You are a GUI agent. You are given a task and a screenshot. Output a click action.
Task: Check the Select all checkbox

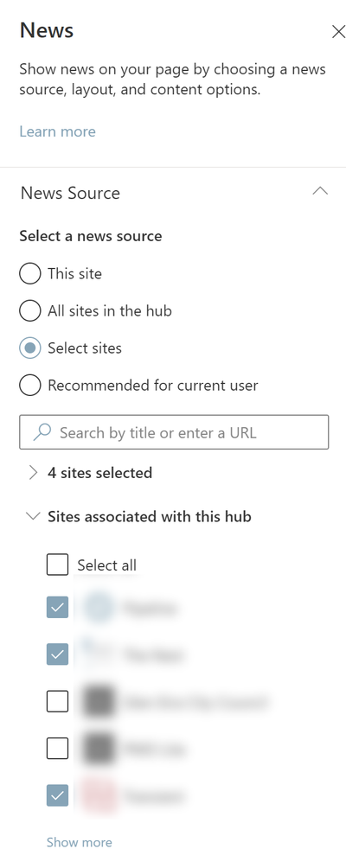(x=58, y=565)
